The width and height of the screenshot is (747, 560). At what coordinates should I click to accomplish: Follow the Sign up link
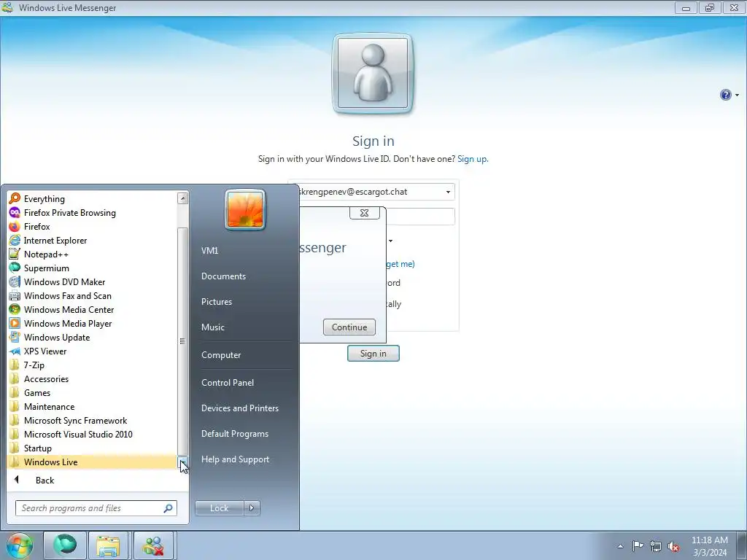[473, 159]
